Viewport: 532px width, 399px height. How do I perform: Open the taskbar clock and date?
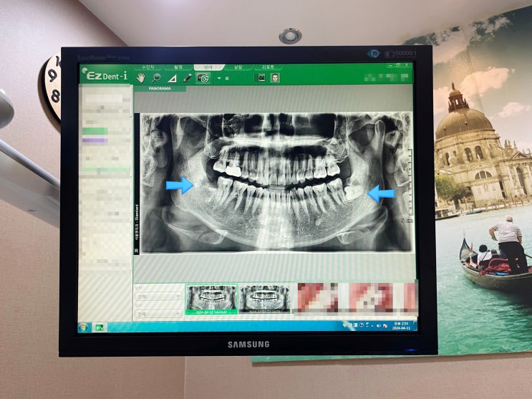(401, 326)
